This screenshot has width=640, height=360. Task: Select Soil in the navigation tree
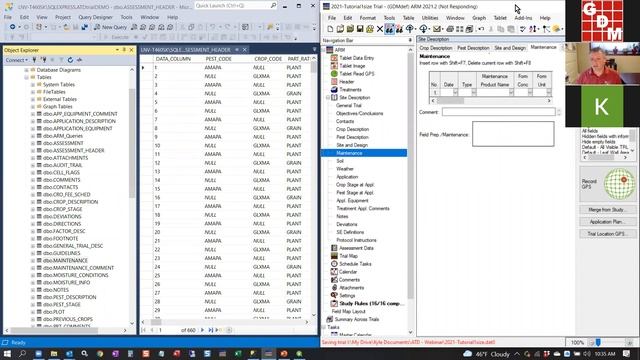point(340,161)
